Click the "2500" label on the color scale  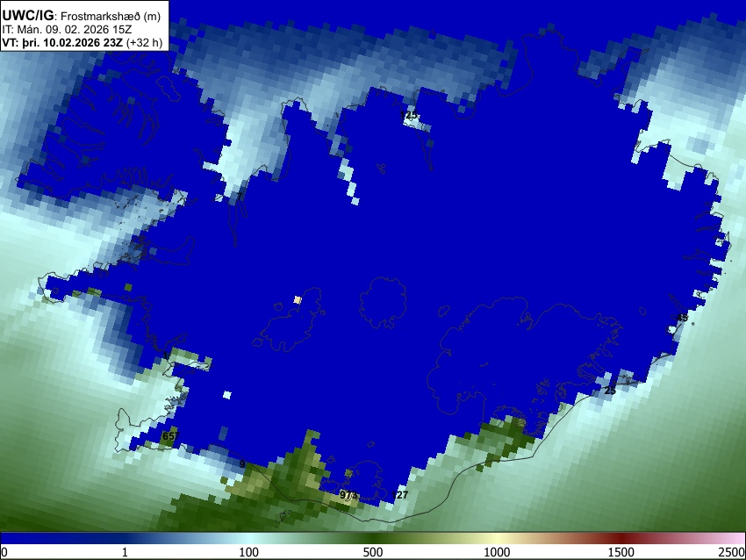(732, 552)
